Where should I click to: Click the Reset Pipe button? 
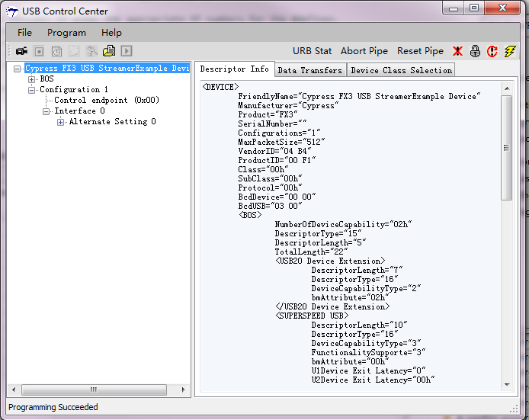420,51
